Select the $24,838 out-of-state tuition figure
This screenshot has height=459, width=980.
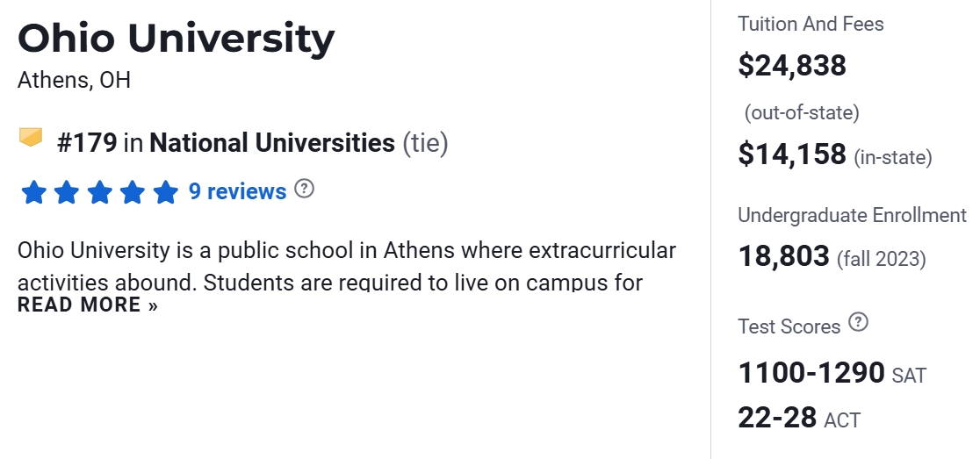(792, 66)
